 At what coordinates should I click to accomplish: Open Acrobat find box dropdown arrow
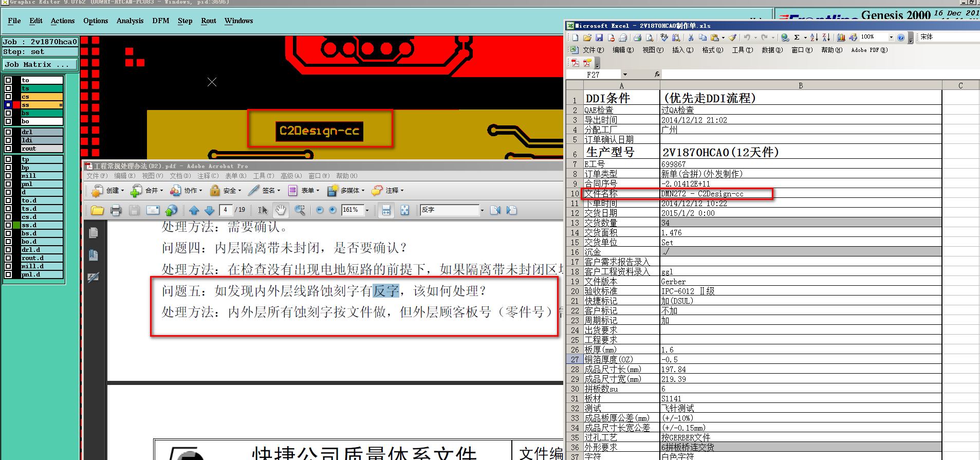(x=482, y=210)
